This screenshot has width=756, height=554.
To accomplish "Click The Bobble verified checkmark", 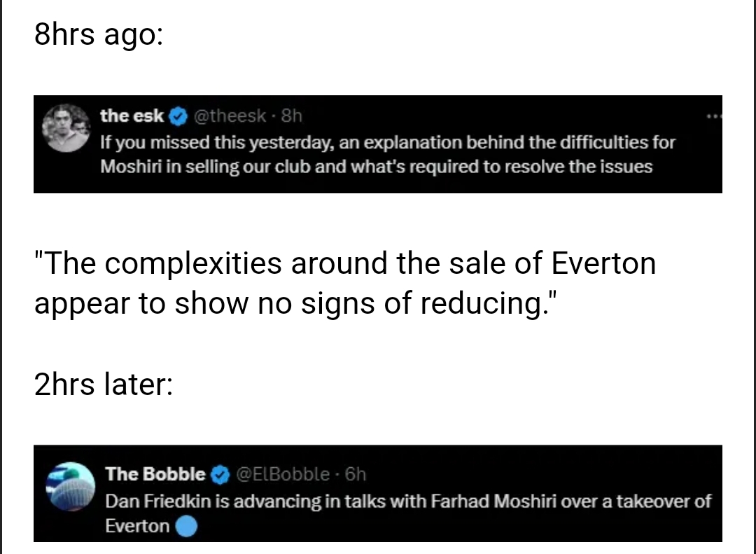I will pos(220,474).
